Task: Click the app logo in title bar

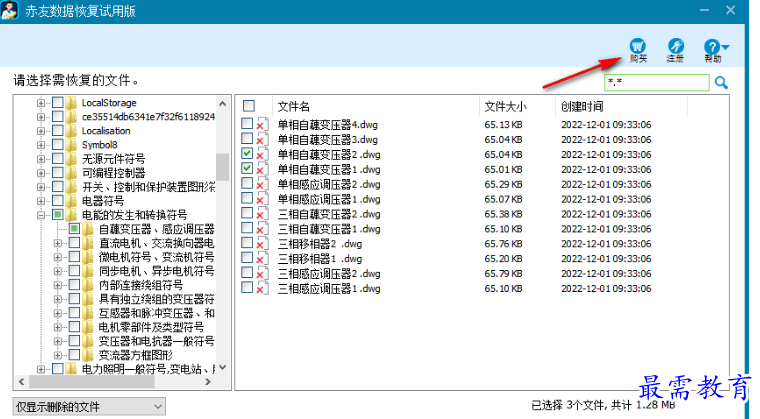Action: tap(9, 10)
